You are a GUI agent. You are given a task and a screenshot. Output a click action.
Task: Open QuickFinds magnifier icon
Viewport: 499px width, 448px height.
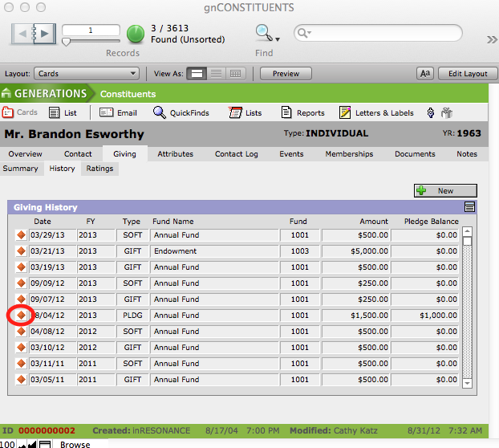tap(159, 113)
